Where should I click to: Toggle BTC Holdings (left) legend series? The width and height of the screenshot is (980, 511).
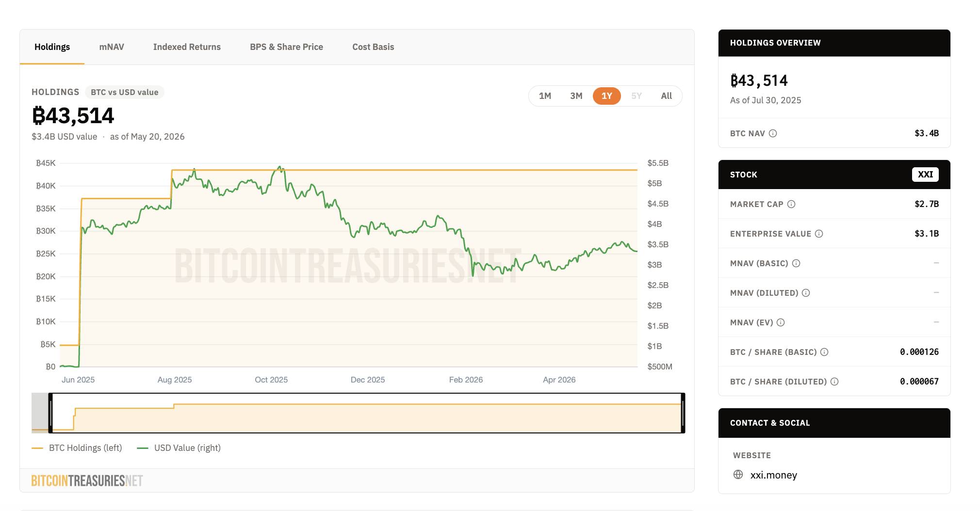coord(77,448)
